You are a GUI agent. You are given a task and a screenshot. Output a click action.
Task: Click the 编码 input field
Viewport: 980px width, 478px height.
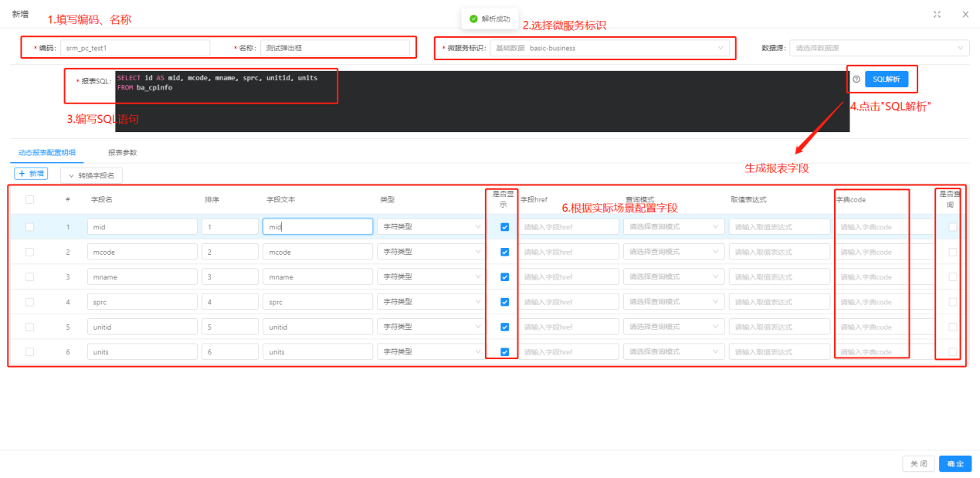[135, 48]
